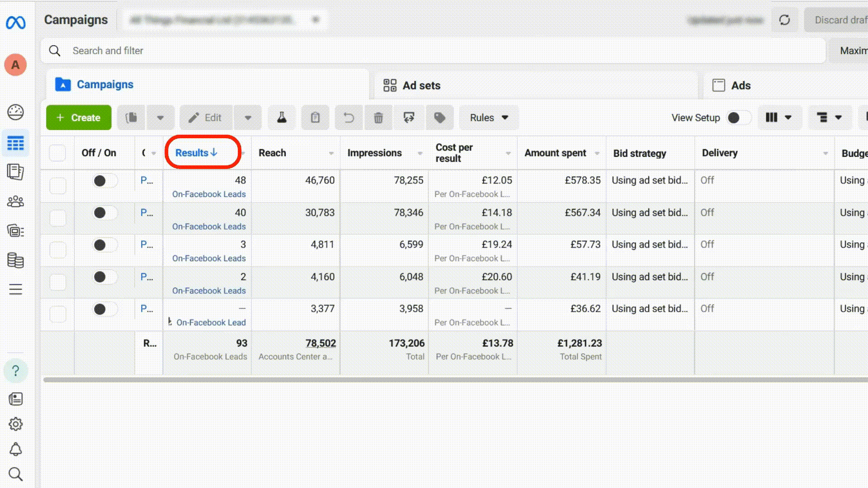Click the A/B test flask icon
This screenshot has height=488, width=868.
[x=282, y=118]
